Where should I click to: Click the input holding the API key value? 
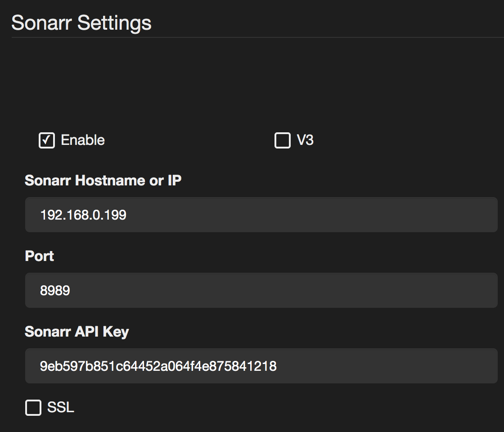tap(225, 366)
